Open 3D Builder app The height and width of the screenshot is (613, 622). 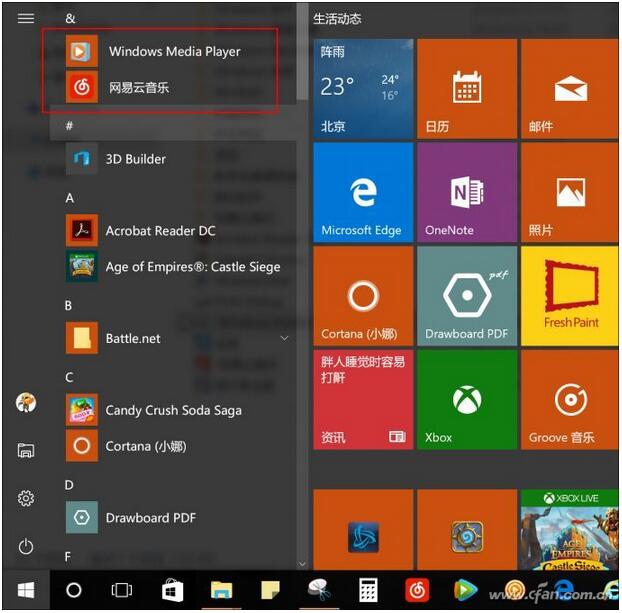(135, 159)
